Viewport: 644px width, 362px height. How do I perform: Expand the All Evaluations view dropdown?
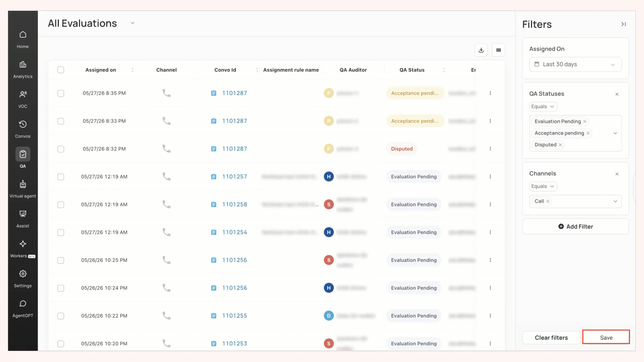point(133,23)
